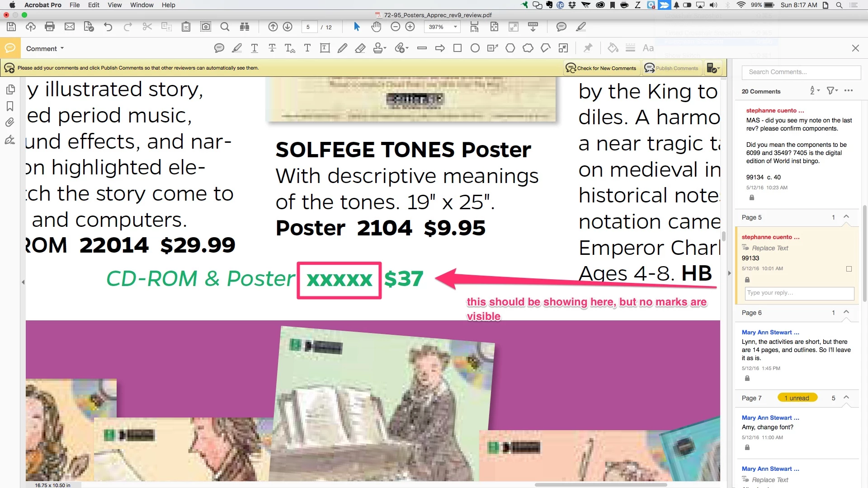Toggle the keep tool selected pin
Viewport: 868px width, 488px height.
[x=588, y=48]
